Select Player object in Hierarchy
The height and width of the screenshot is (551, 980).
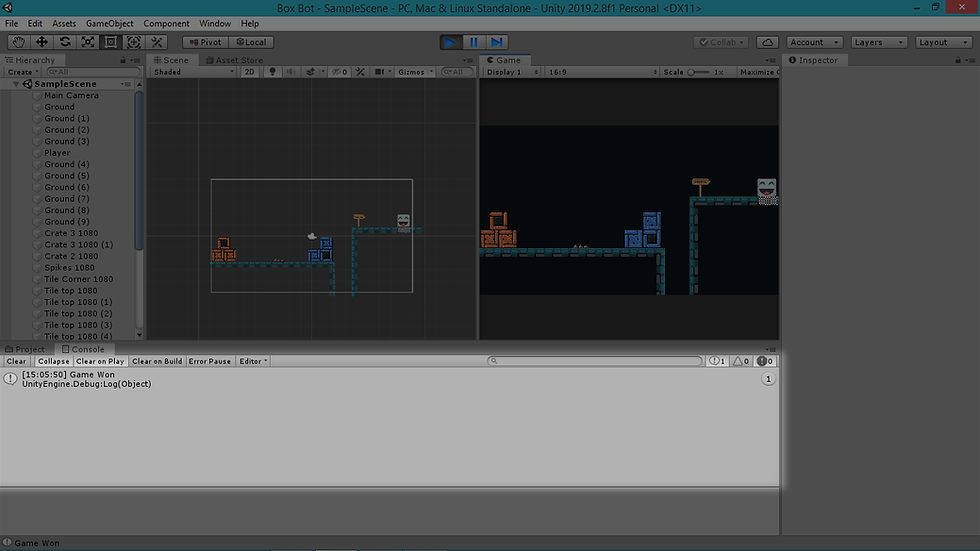pyautogui.click(x=57, y=152)
